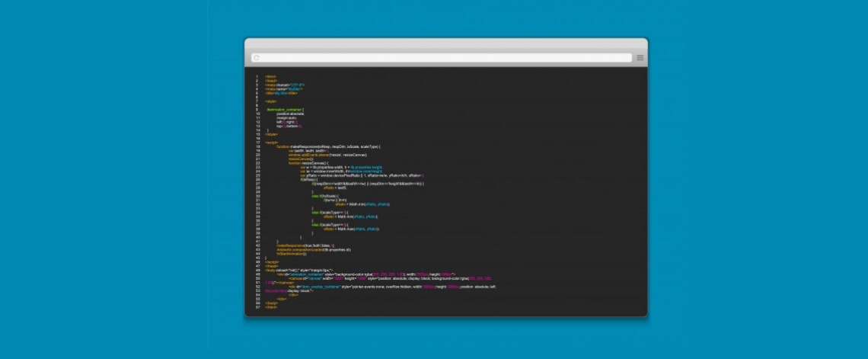
Task: Click the '<body onload="init();"' line
Action: pos(299,270)
